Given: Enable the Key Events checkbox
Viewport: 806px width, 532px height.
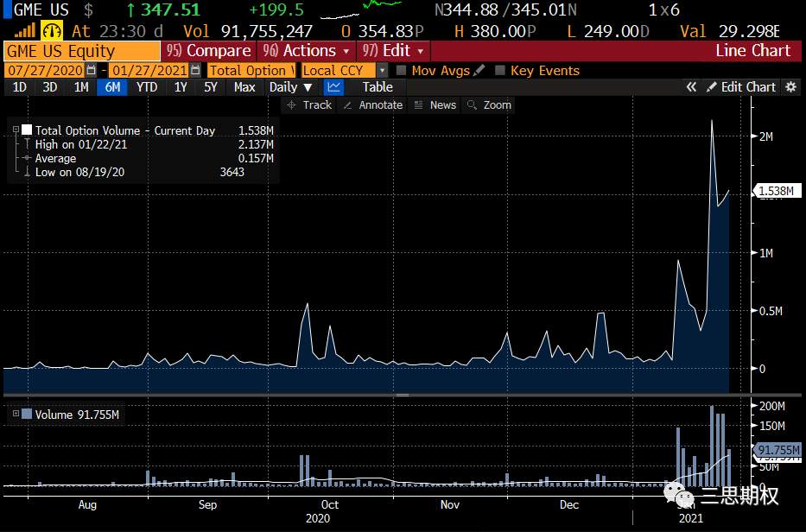Looking at the screenshot, I should point(499,70).
